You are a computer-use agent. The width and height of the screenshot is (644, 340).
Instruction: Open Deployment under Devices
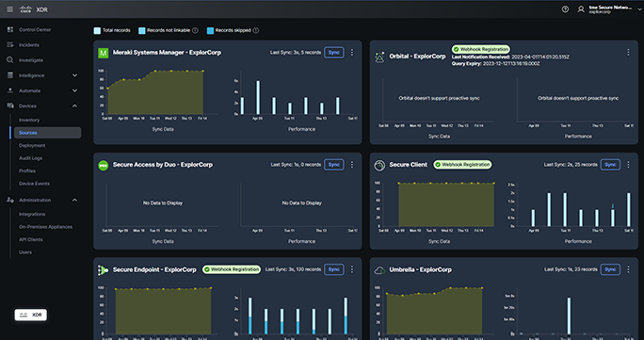pos(32,145)
